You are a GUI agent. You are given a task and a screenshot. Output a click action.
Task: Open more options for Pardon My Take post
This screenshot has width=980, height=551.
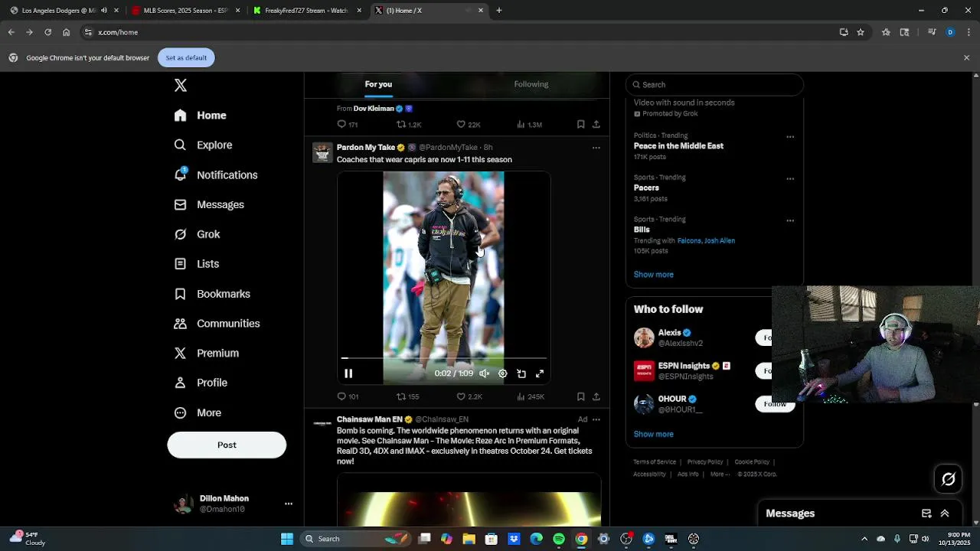click(x=596, y=148)
